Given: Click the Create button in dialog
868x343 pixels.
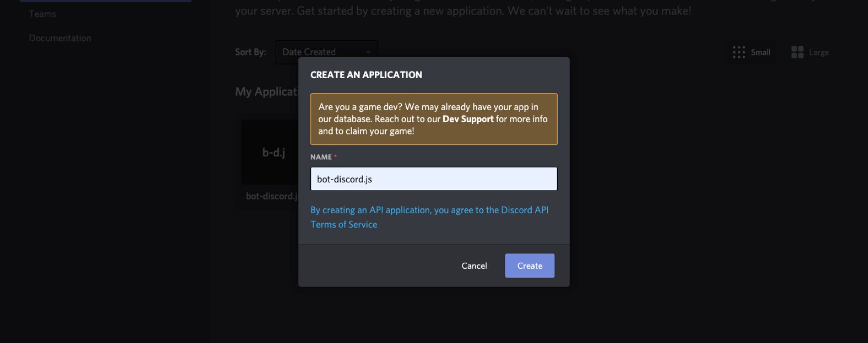Looking at the screenshot, I should click(529, 265).
